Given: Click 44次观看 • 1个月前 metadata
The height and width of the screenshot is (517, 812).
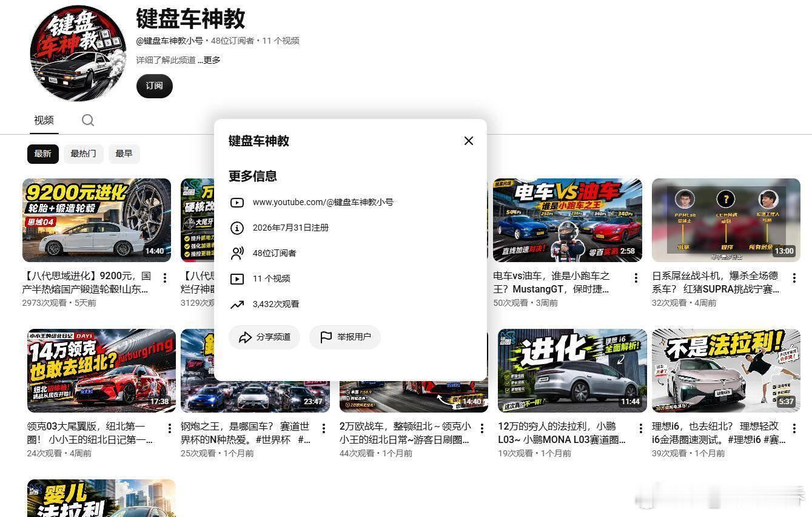Looking at the screenshot, I should coord(376,453).
